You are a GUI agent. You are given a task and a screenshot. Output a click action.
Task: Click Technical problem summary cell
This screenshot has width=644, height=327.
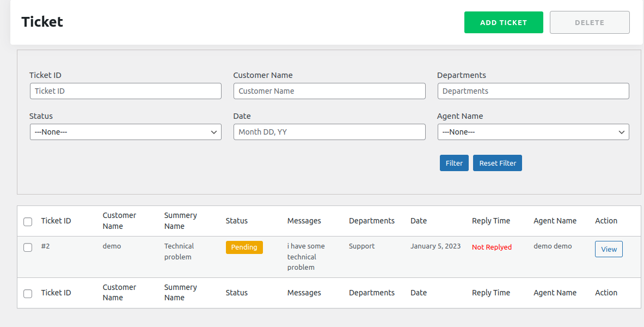tap(179, 251)
